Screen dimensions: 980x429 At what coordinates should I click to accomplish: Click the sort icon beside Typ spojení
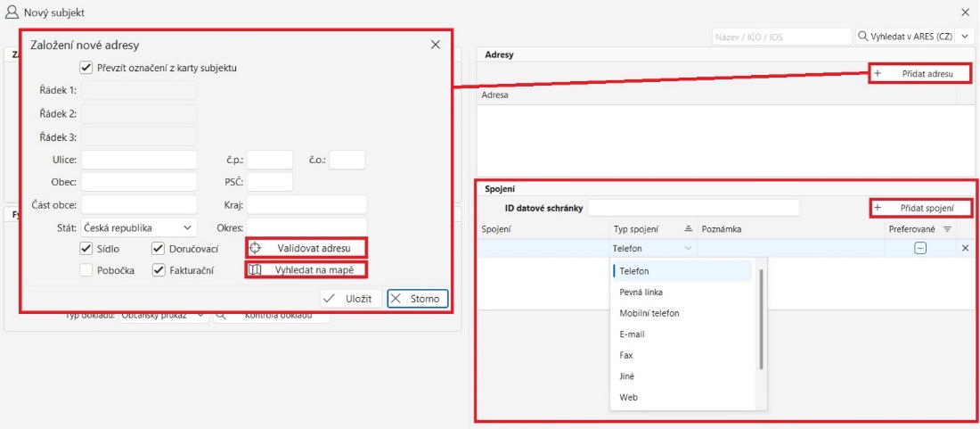[x=688, y=229]
